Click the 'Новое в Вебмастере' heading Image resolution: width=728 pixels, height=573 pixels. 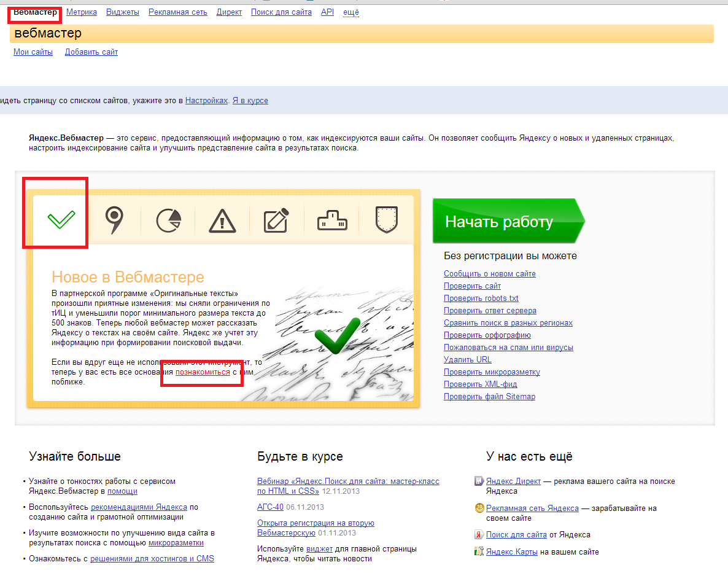[128, 277]
